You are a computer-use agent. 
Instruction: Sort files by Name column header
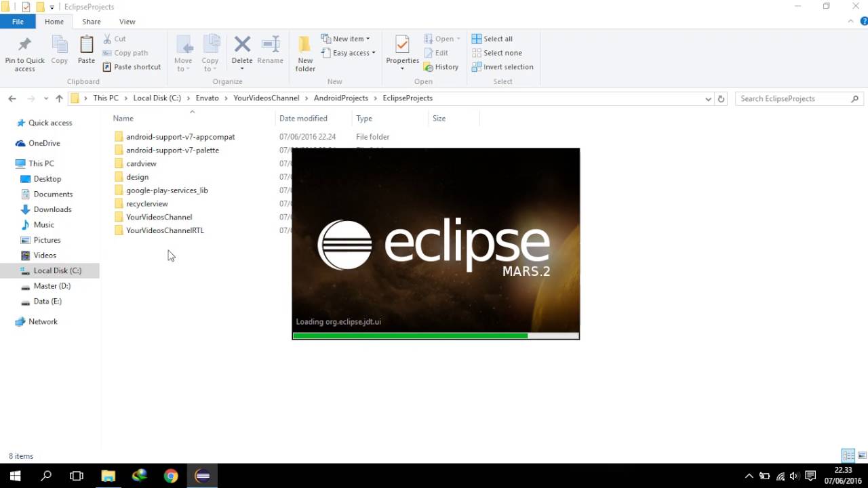coord(193,119)
